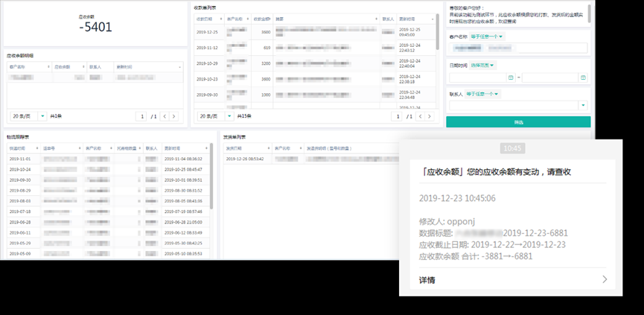Select the 2019-10-29 receipt row date
This screenshot has width=644, height=315.
tap(207, 63)
